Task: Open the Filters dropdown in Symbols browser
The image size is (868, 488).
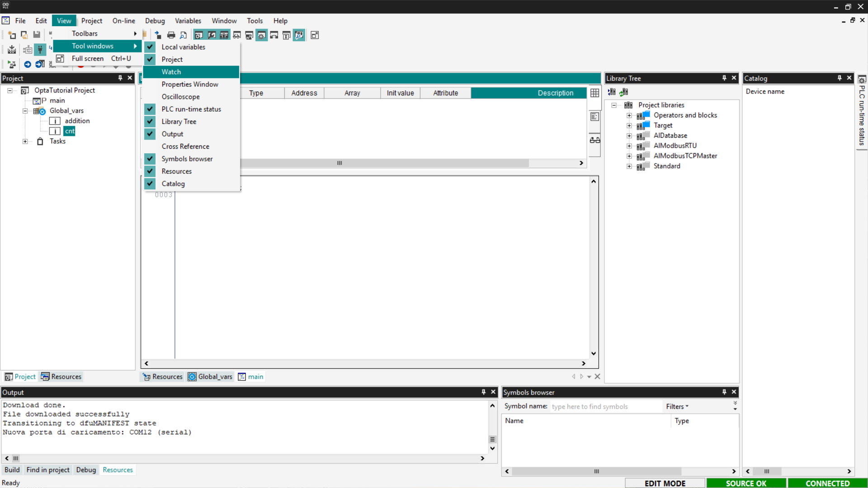Action: pos(677,407)
